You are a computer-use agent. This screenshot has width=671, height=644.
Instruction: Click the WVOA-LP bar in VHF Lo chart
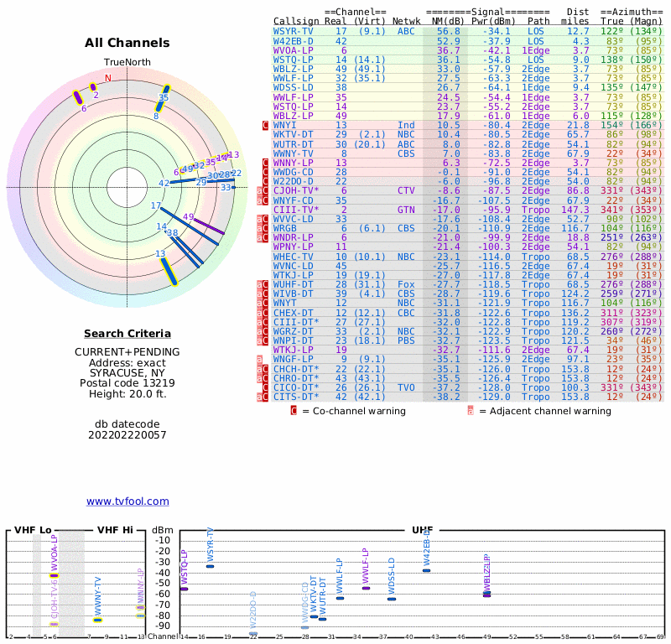click(54, 575)
